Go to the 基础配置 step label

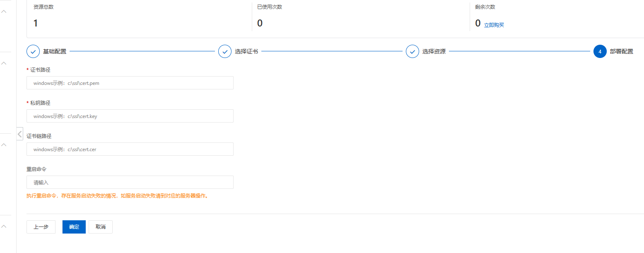(x=55, y=52)
